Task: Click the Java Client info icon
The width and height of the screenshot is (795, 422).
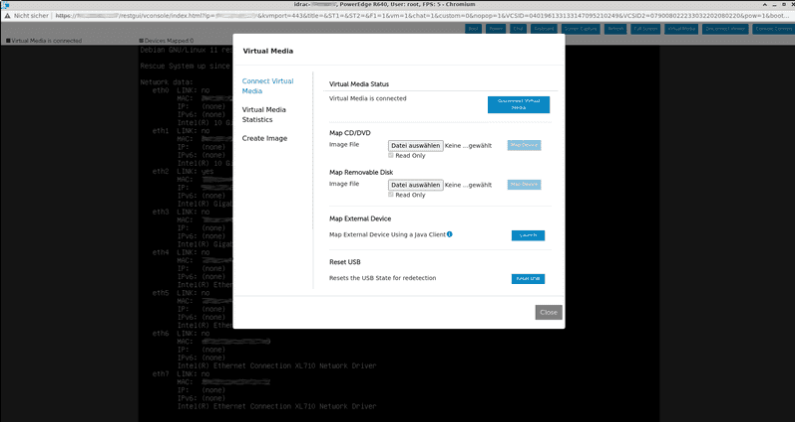Action: tap(450, 234)
